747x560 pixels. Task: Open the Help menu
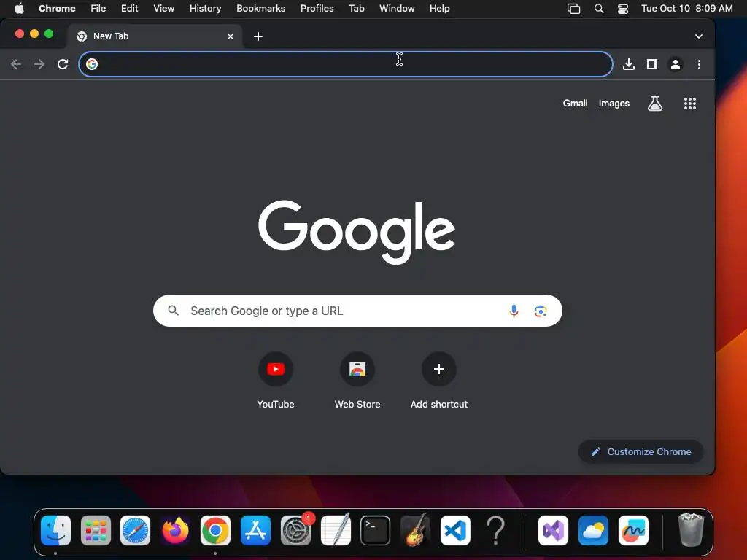coord(439,8)
